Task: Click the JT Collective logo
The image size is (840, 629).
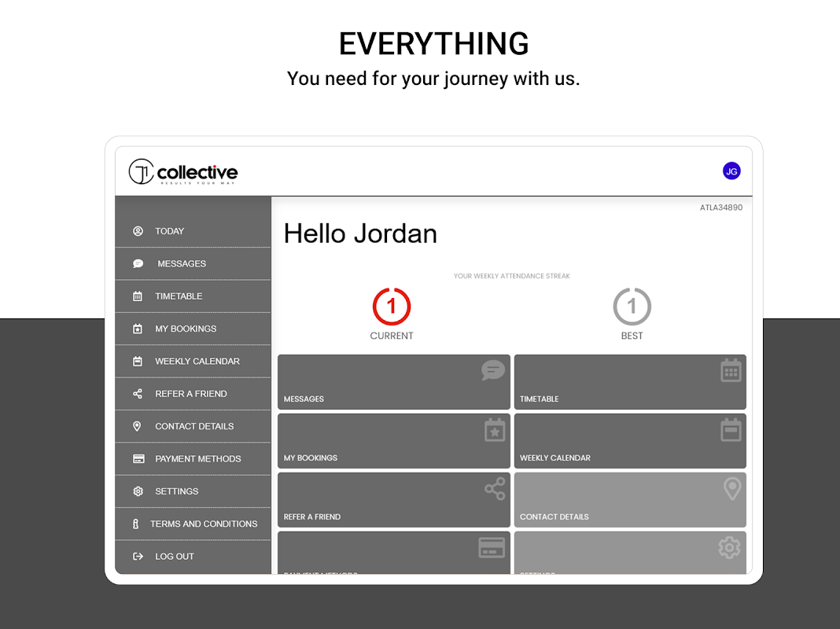Action: pos(183,172)
